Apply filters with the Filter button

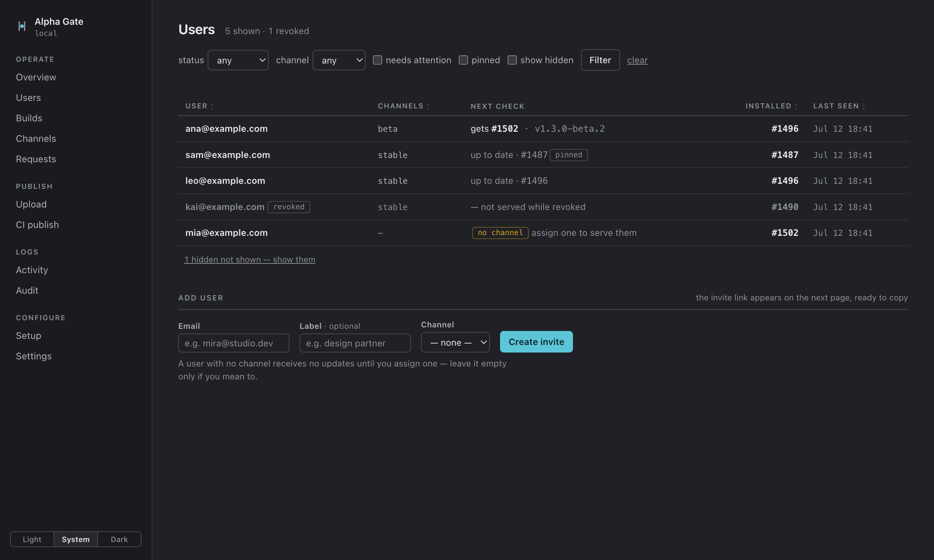click(600, 60)
